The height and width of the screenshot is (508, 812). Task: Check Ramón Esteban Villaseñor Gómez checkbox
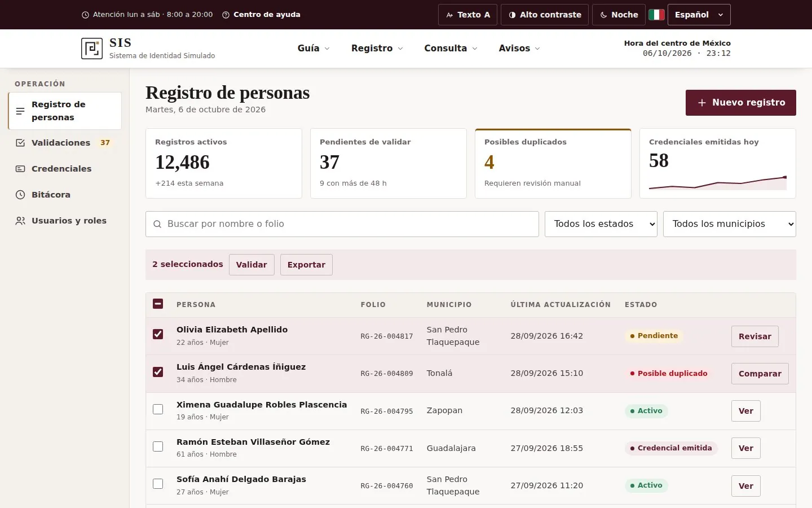(158, 446)
